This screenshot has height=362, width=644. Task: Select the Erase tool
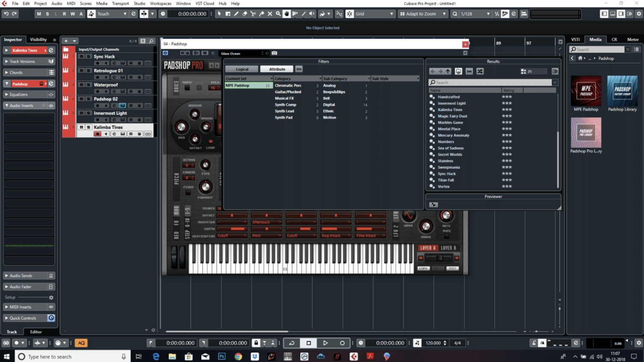[245, 14]
